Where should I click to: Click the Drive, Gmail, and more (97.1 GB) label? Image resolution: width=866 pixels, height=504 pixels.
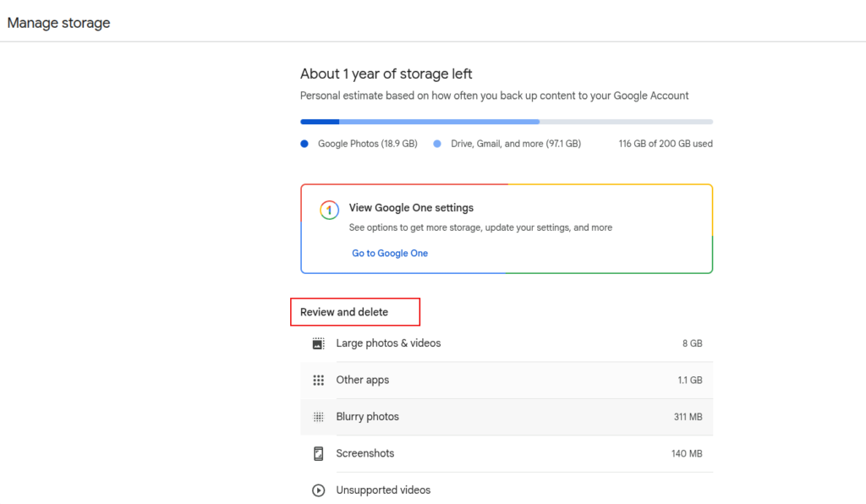516,144
